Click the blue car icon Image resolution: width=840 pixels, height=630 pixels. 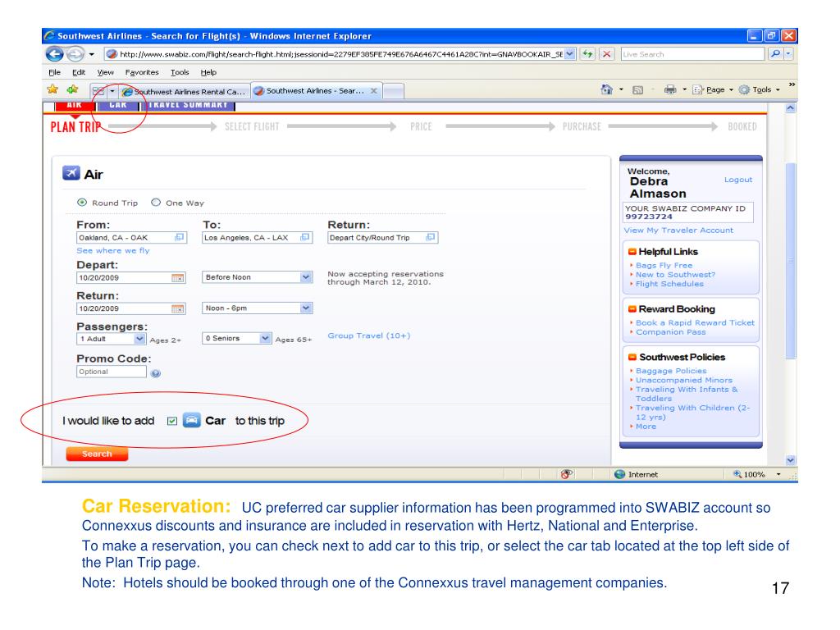pos(192,420)
